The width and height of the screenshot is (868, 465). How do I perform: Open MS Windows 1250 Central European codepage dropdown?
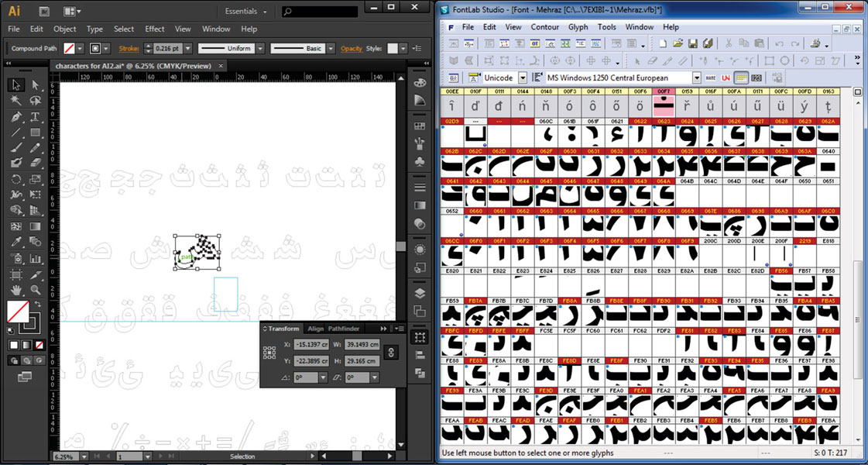[x=697, y=78]
